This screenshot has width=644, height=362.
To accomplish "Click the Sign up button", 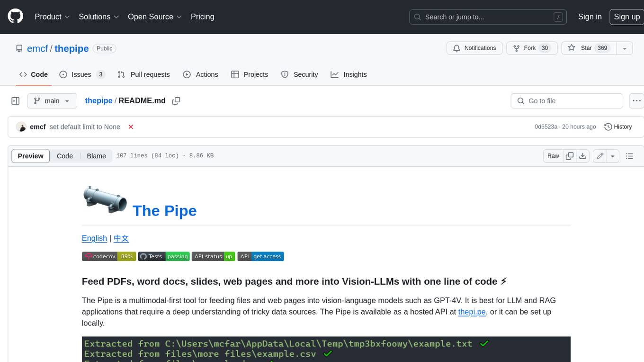I will point(626,17).
